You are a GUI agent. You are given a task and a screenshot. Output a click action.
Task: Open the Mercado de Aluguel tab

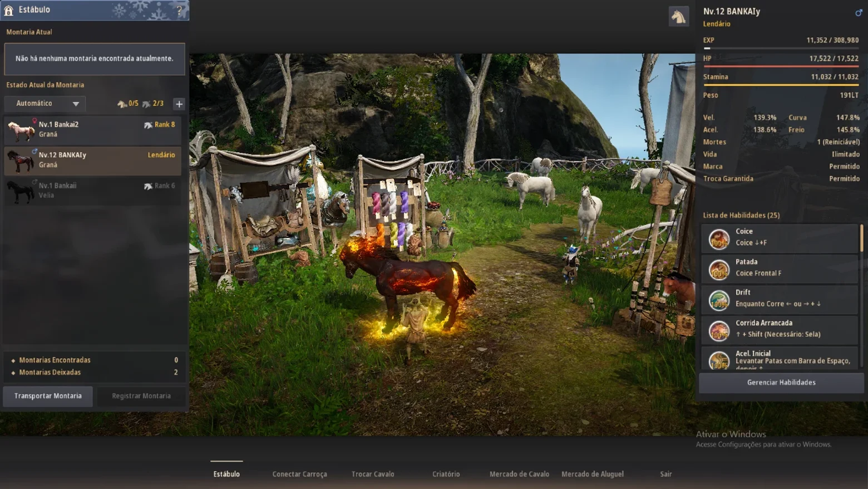tap(593, 474)
